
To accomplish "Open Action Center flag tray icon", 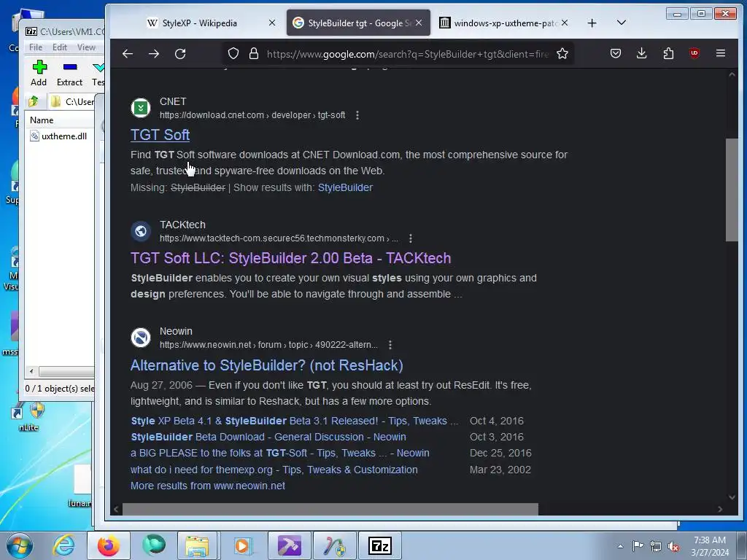I will click(x=638, y=546).
